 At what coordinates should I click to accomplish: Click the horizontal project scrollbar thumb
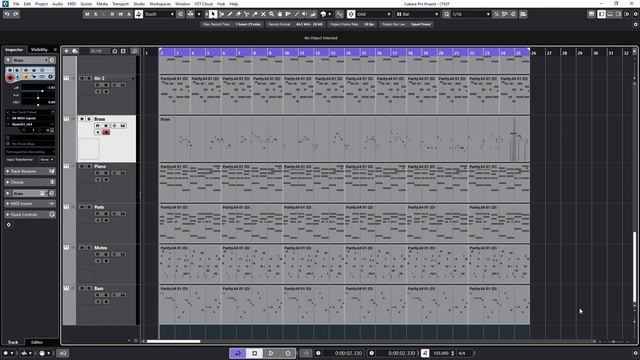pos(173,341)
